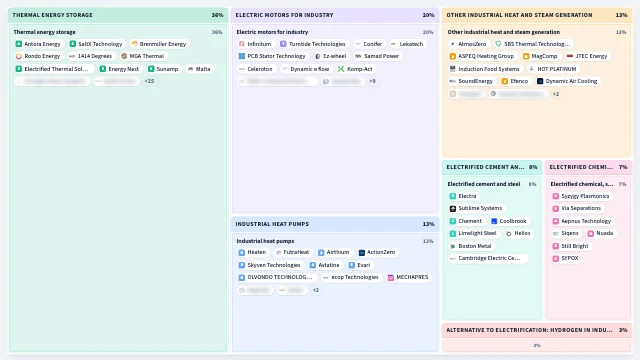Open the Rondo Energy company chip

(38, 56)
